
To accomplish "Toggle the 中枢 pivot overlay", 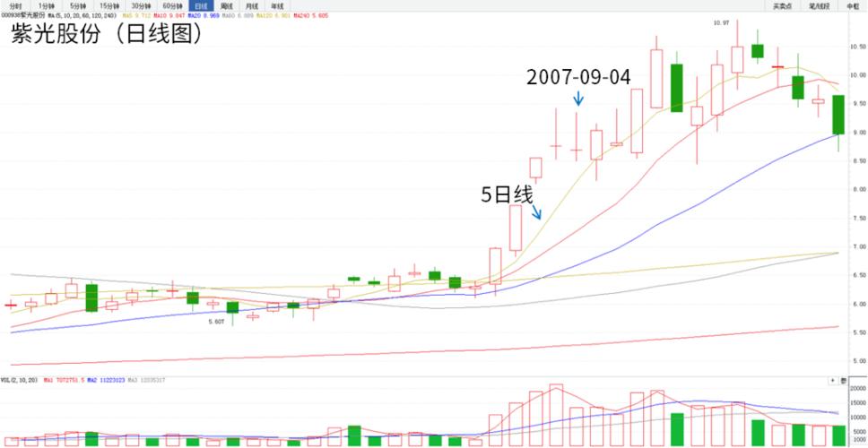I will point(852,5).
